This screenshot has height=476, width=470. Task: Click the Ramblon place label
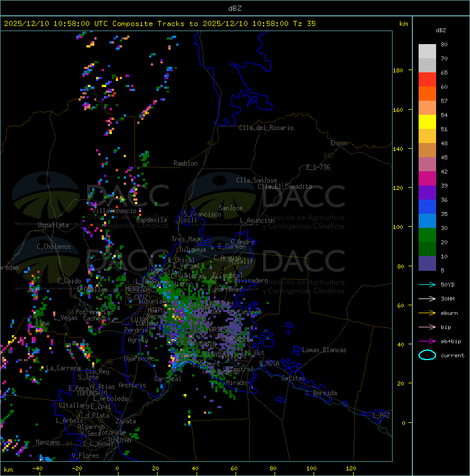[x=185, y=163]
